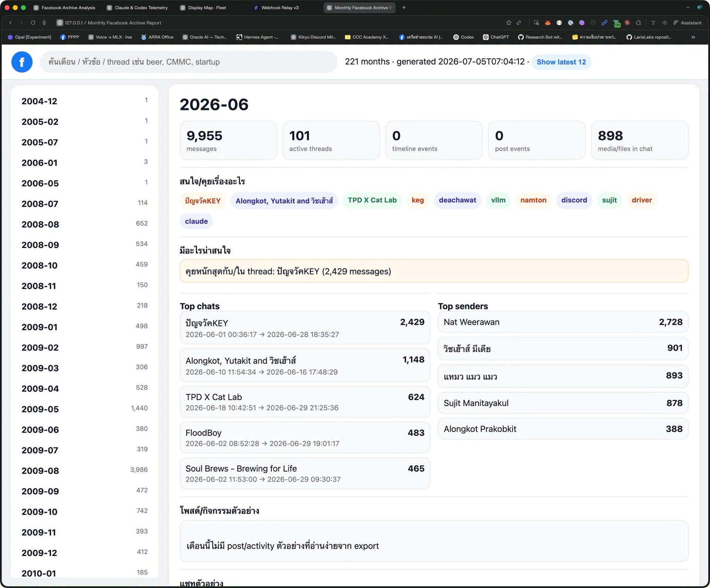Open the blue chain link extension

tap(605, 23)
